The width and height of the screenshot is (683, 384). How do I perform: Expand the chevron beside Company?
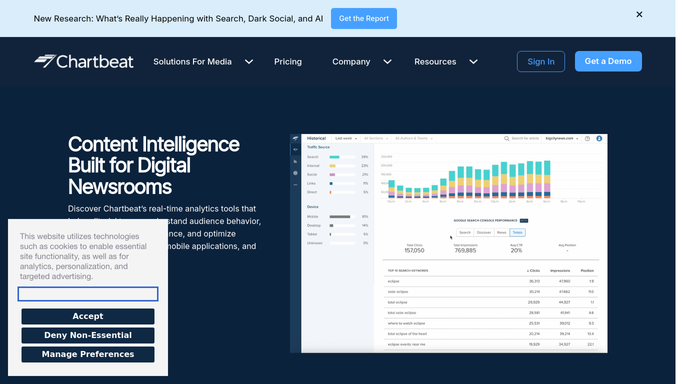click(387, 62)
